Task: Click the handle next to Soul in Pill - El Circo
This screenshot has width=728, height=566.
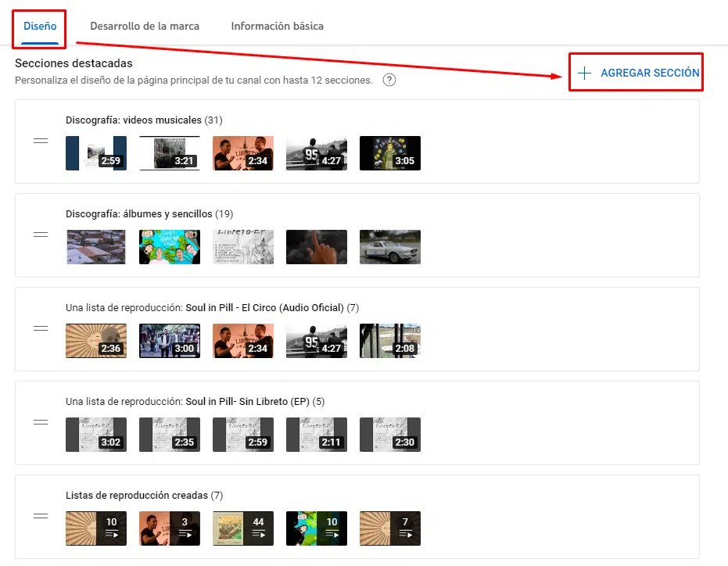Action: pos(41,328)
